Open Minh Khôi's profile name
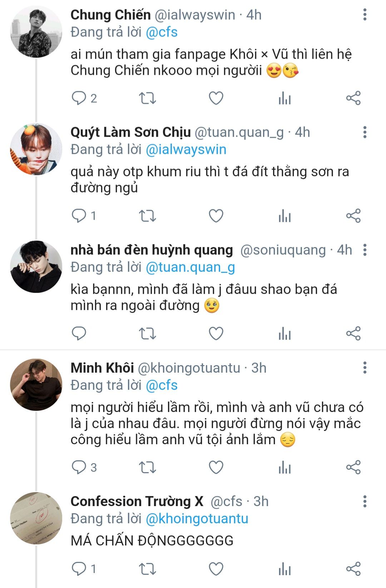Image resolution: width=386 pixels, height=588 pixels. 102,368
